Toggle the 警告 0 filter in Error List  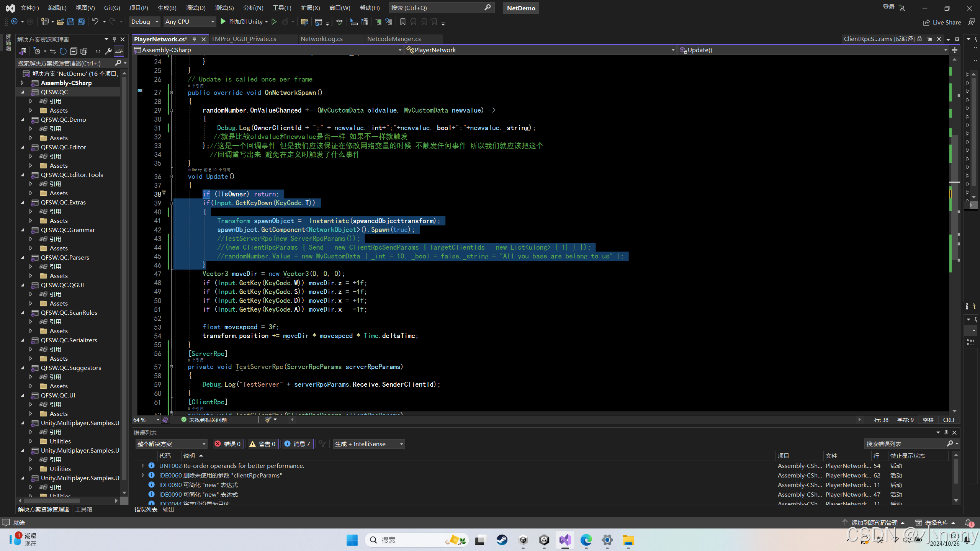point(263,444)
